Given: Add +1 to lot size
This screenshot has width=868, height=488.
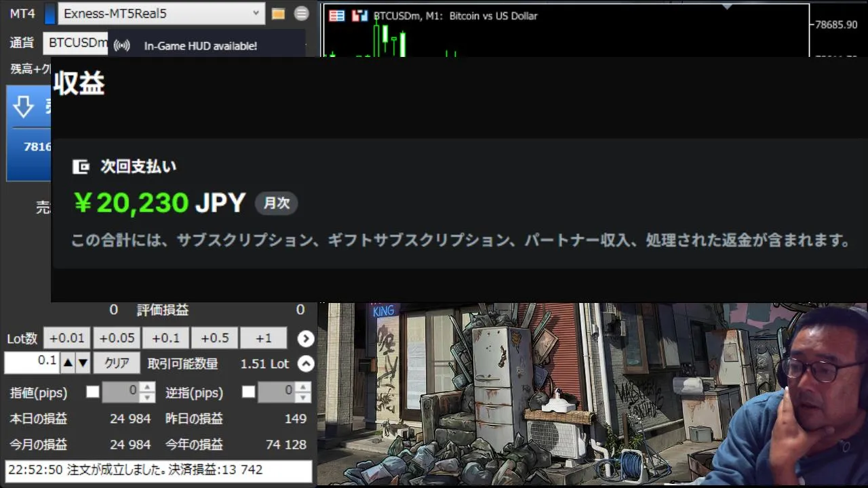Looking at the screenshot, I should coord(264,338).
